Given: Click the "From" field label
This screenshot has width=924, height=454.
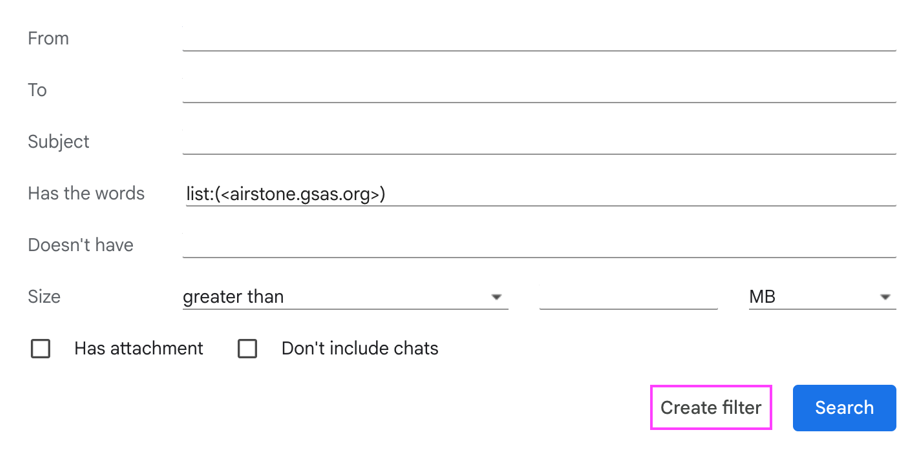Looking at the screenshot, I should pos(48,38).
